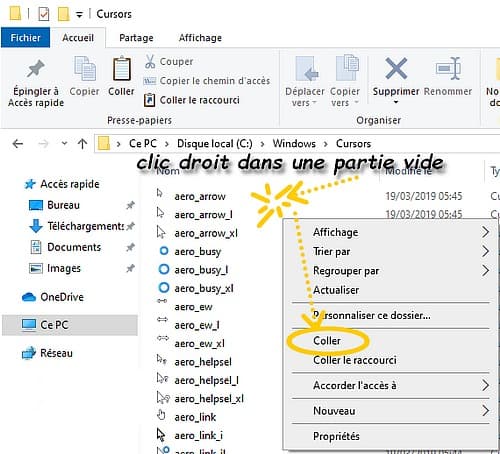
Task: Choose Coller in the context menu
Action: [391, 341]
